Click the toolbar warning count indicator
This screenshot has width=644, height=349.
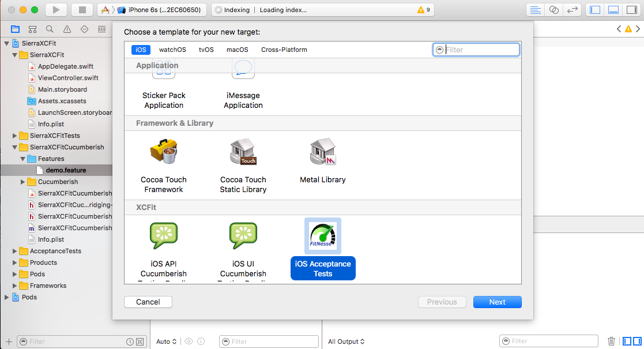click(423, 10)
